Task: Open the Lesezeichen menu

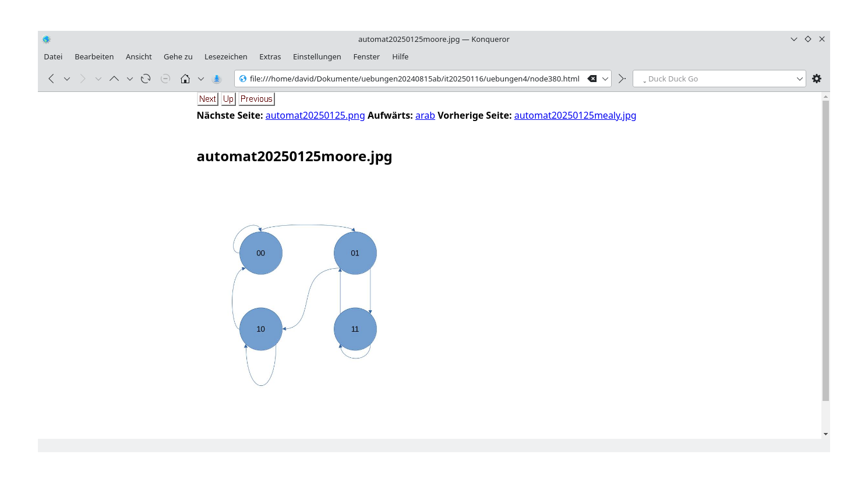Action: [226, 56]
